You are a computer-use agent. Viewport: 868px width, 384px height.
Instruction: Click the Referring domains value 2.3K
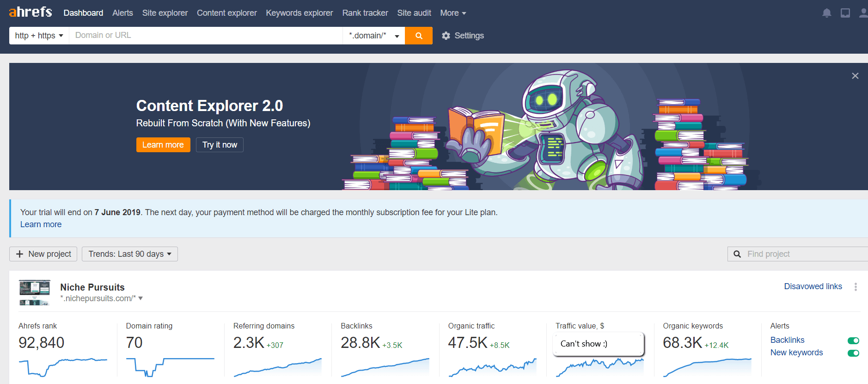click(x=249, y=343)
